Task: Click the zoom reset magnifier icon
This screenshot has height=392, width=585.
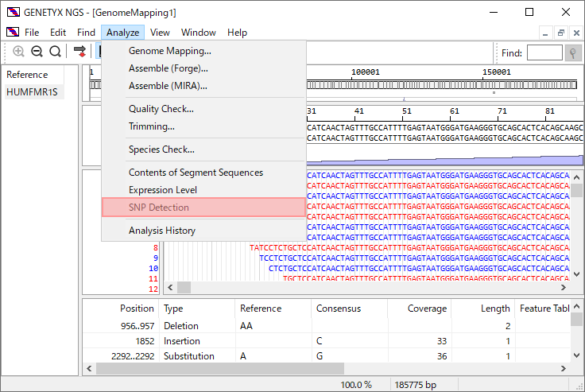Action: click(55, 51)
